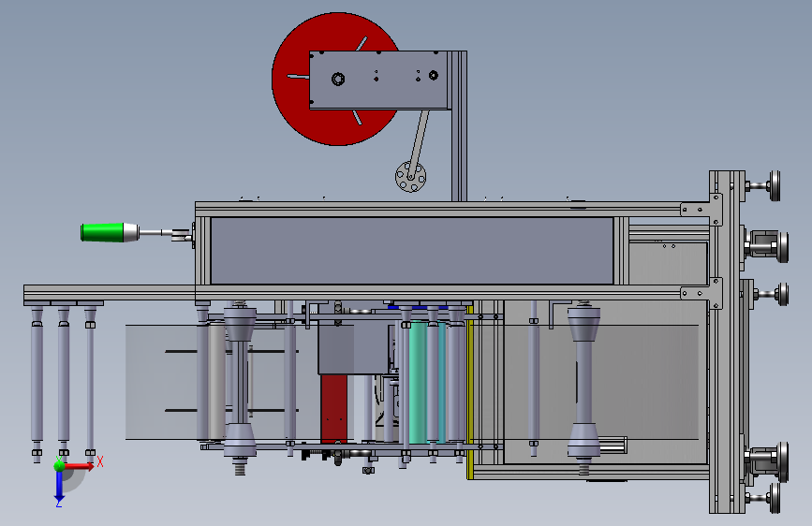This screenshot has width=812, height=526.
Task: Select the vertical aluminum post supporting the reel
Action: point(459,126)
